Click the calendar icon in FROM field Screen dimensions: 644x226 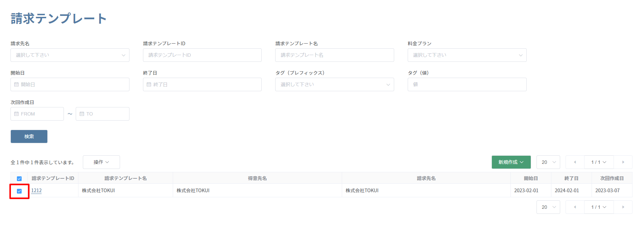pos(17,114)
